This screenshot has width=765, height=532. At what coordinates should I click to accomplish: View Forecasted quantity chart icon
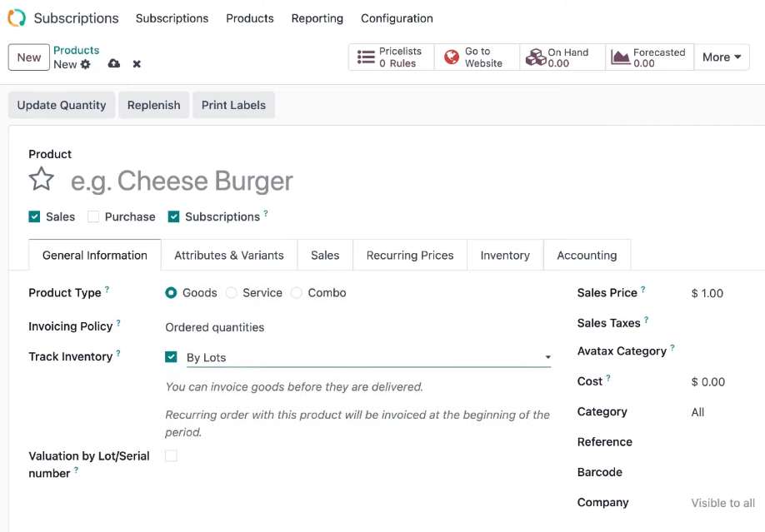(621, 57)
